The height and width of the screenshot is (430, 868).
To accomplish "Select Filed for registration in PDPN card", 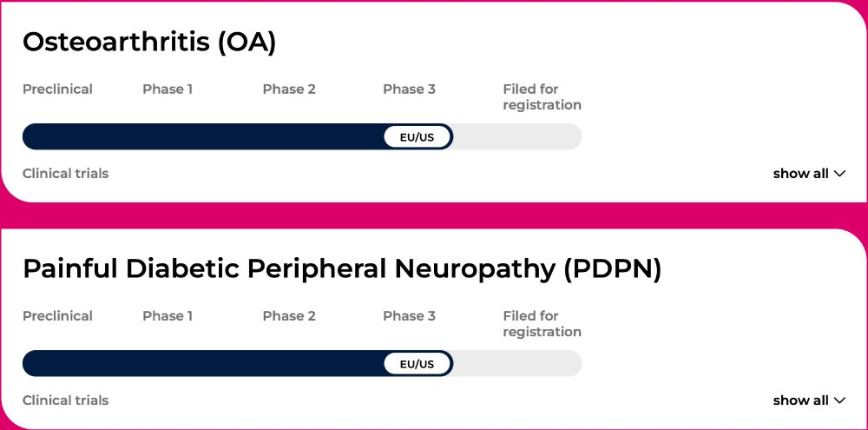I will (x=542, y=324).
